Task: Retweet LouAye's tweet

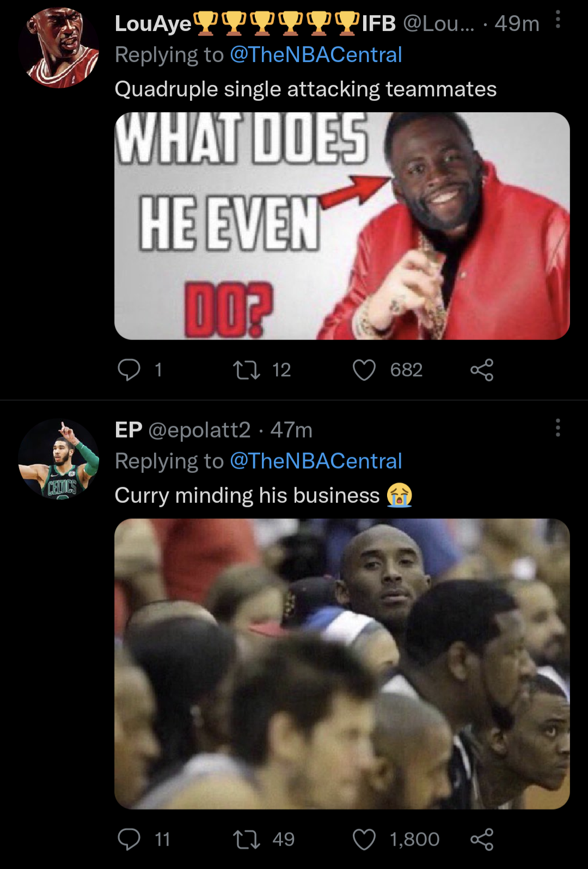Action: [247, 370]
